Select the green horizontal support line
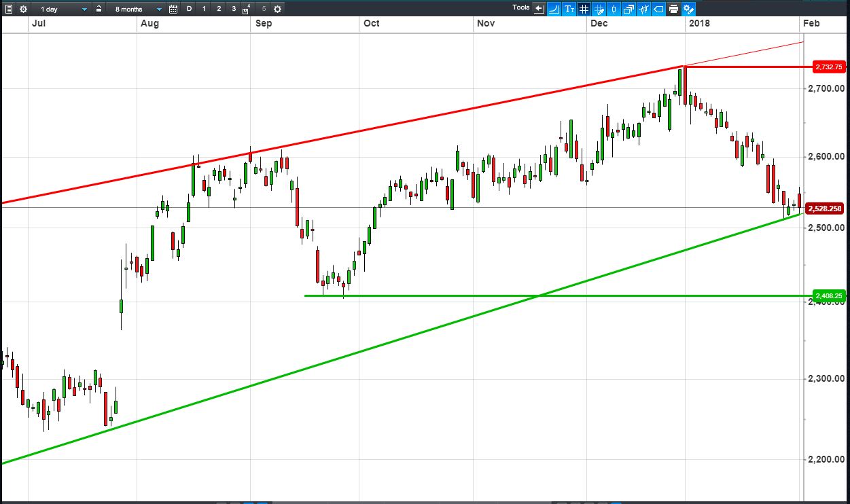Image resolution: width=850 pixels, height=504 pixels. 557,296
